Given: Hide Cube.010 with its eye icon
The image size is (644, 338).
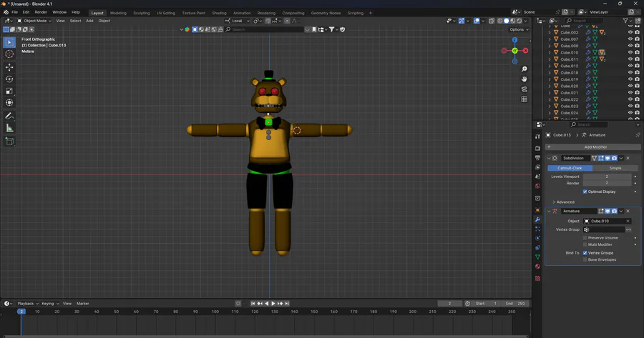Looking at the screenshot, I should coord(630,52).
